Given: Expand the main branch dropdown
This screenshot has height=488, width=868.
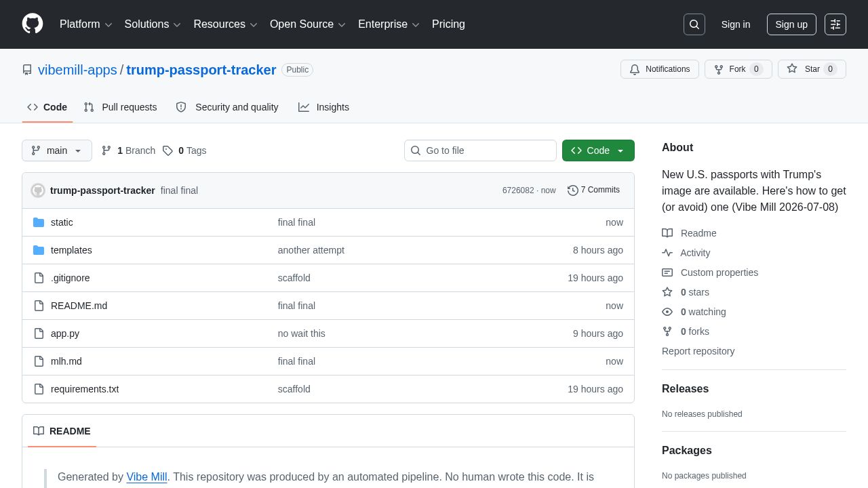Looking at the screenshot, I should click(57, 150).
